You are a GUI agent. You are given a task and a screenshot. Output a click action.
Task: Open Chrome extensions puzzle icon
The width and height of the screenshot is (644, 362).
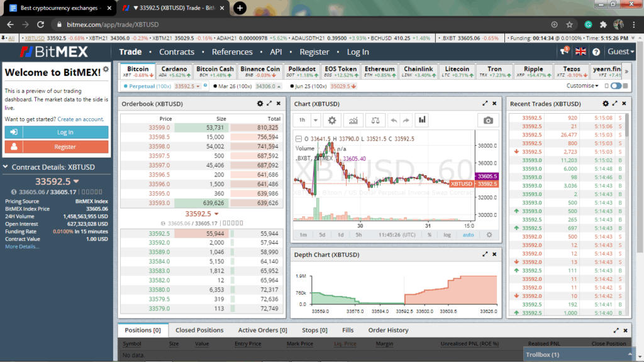(603, 25)
